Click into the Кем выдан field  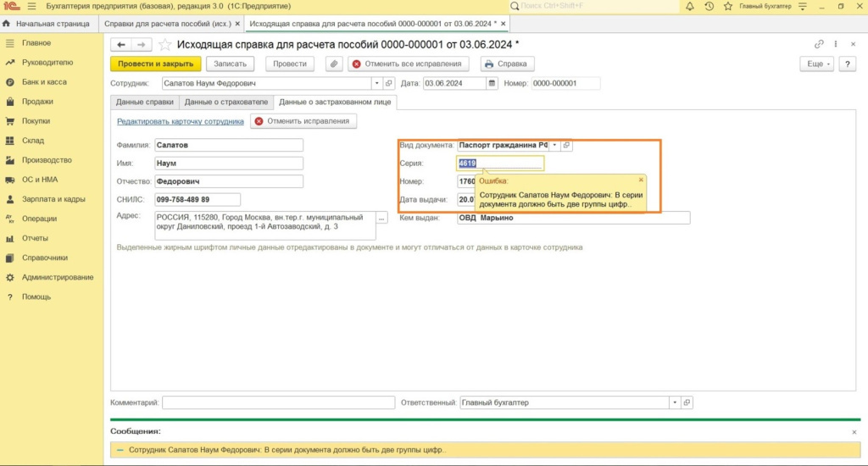pos(574,218)
